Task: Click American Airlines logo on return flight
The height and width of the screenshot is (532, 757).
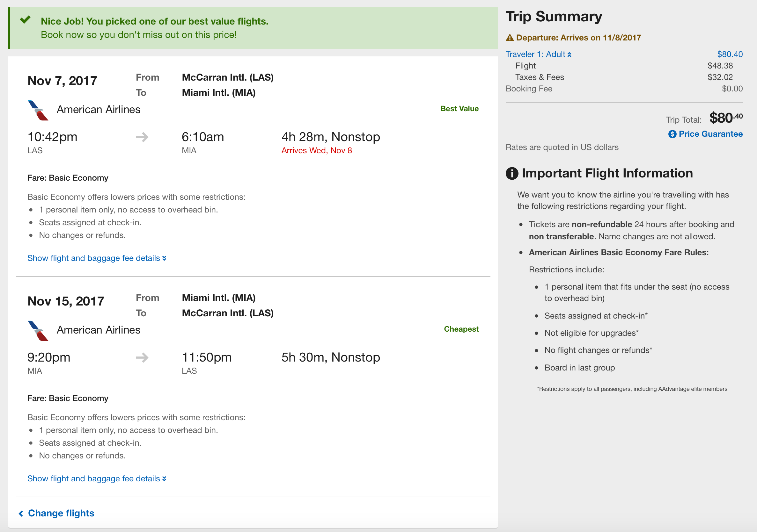Action: point(38,331)
